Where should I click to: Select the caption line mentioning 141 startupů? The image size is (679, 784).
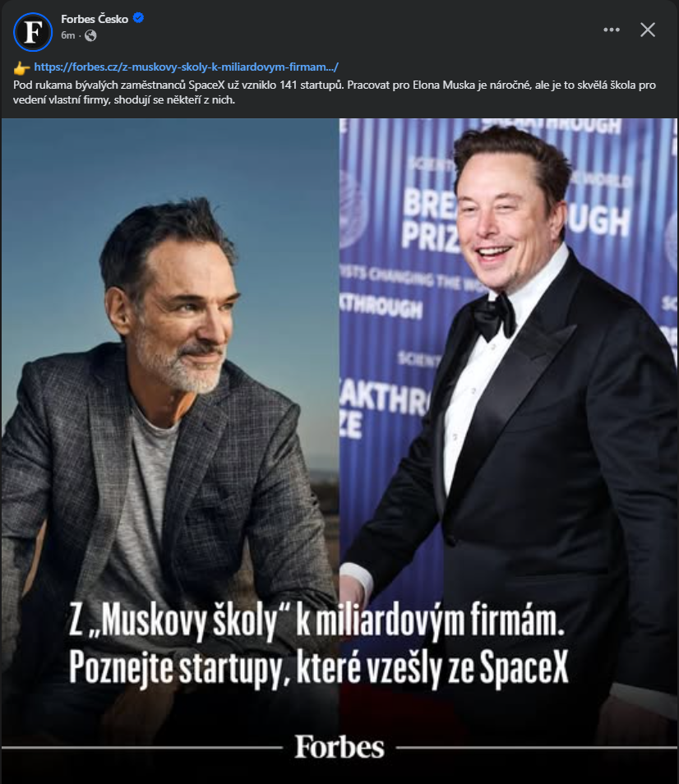tap(335, 85)
